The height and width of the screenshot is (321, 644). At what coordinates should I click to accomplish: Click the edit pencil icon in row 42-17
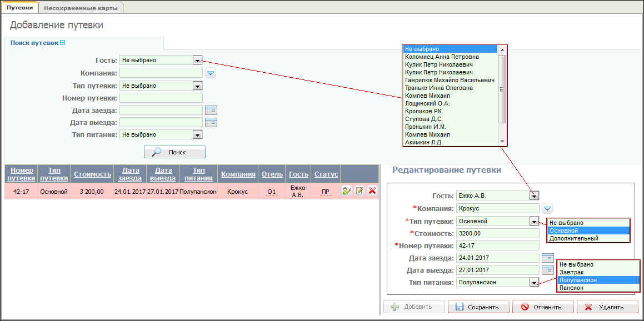tap(360, 191)
